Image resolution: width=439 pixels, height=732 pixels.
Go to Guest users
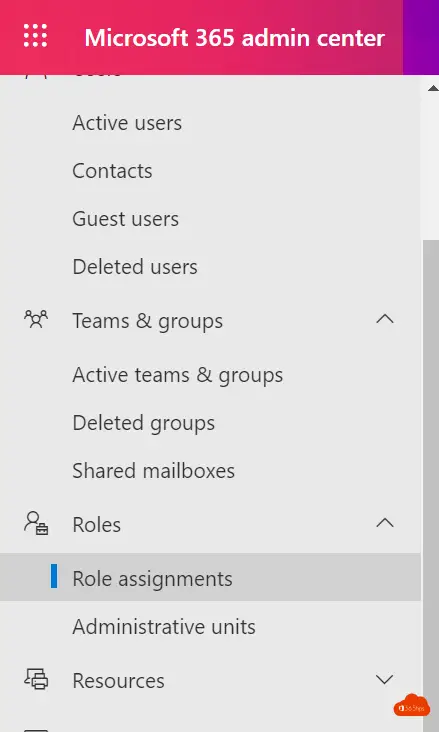(126, 219)
